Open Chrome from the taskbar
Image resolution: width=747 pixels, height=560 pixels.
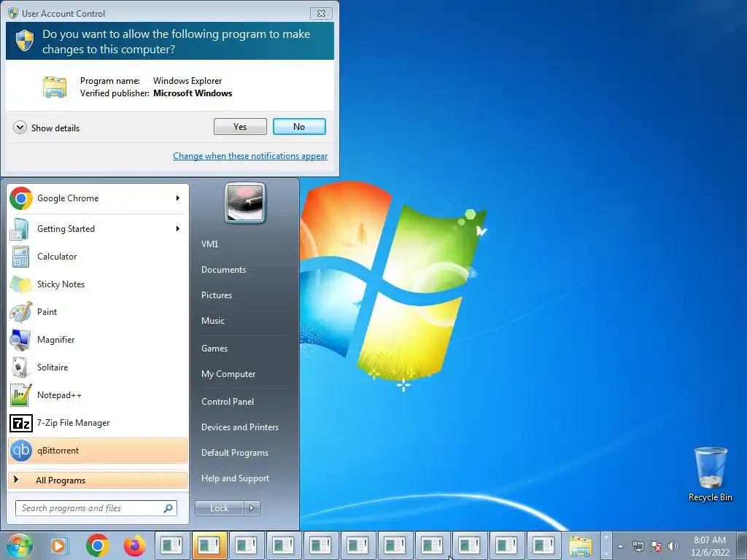(x=98, y=545)
